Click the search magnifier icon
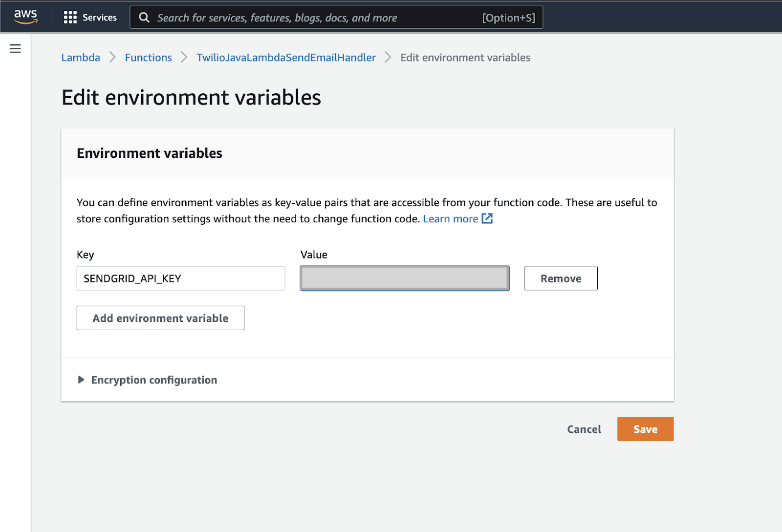 coord(144,18)
